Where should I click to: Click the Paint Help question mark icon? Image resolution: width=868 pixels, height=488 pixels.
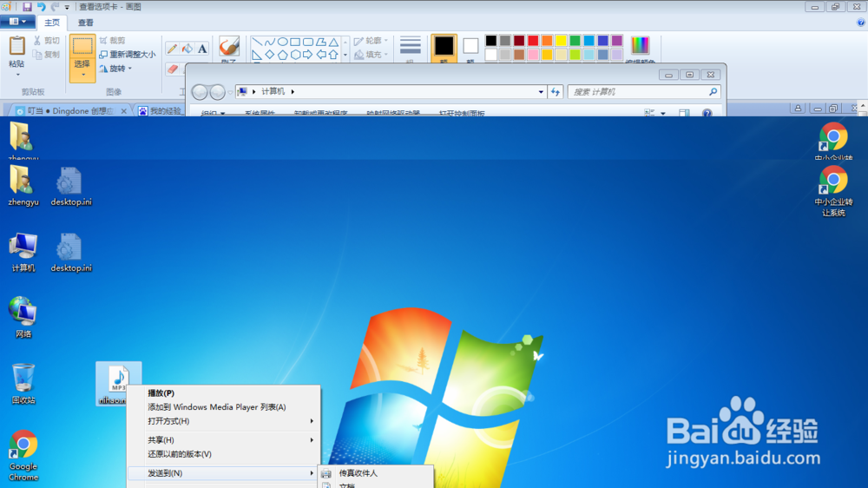861,23
